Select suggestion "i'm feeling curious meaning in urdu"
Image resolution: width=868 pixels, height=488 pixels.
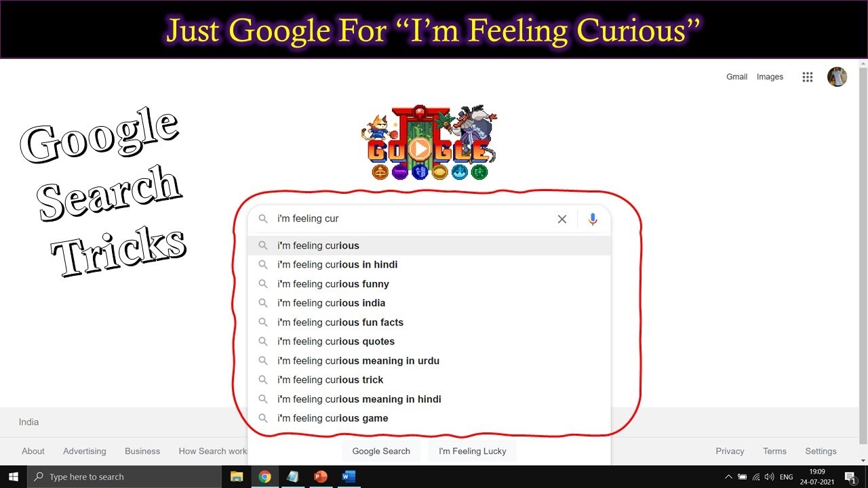[x=429, y=361]
